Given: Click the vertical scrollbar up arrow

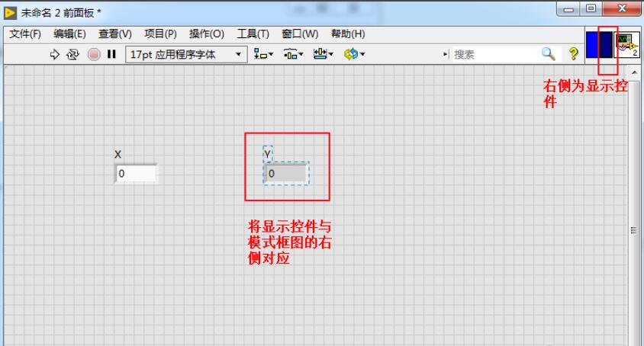Looking at the screenshot, I should 635,72.
